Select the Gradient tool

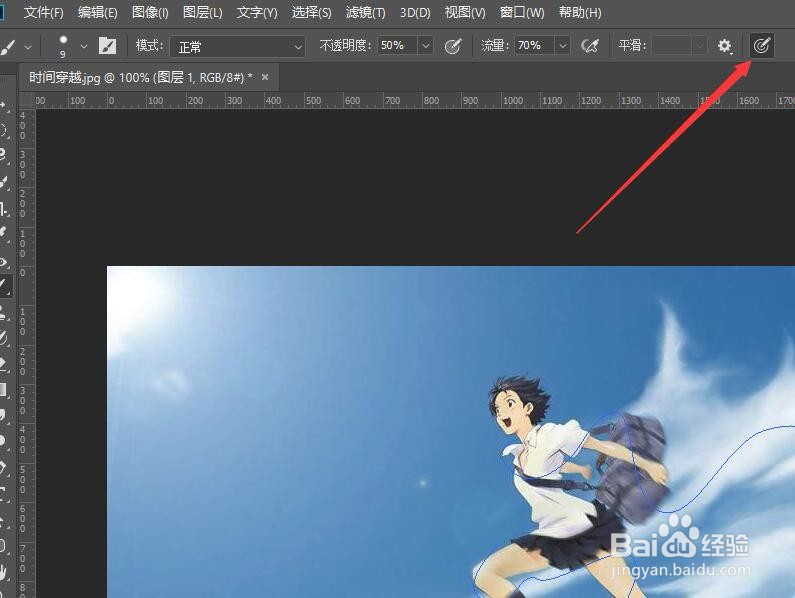pos(4,390)
